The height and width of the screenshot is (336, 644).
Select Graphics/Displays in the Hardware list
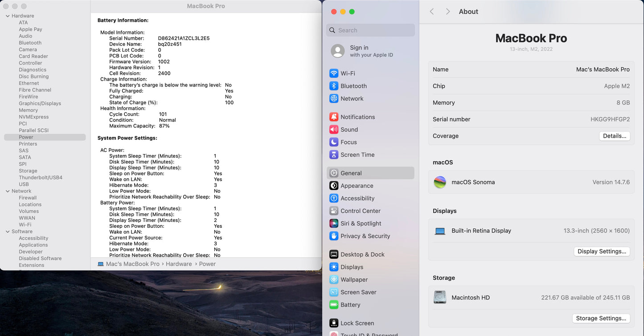pyautogui.click(x=40, y=103)
